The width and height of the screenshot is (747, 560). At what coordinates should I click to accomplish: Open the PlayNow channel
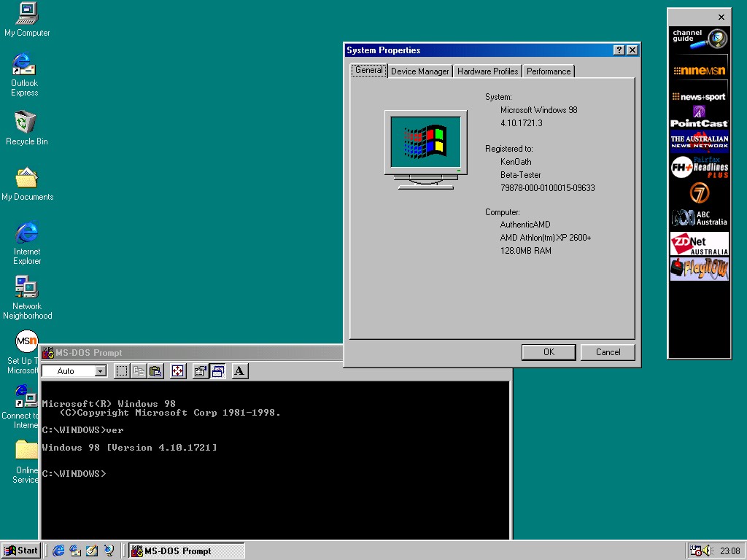pos(700,269)
